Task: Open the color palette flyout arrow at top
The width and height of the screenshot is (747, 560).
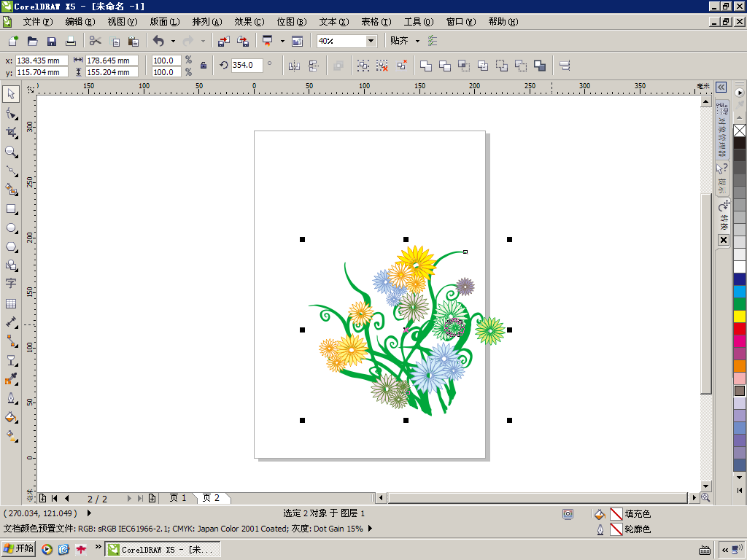Action: tap(740, 93)
